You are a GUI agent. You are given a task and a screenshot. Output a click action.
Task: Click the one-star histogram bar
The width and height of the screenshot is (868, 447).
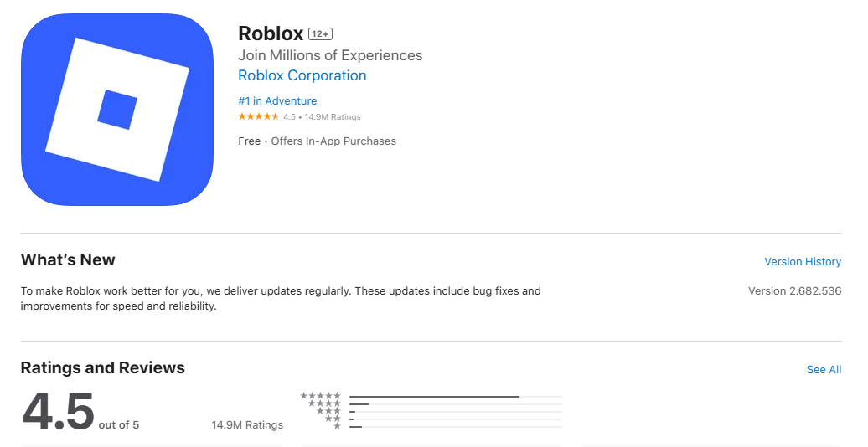[x=456, y=427]
